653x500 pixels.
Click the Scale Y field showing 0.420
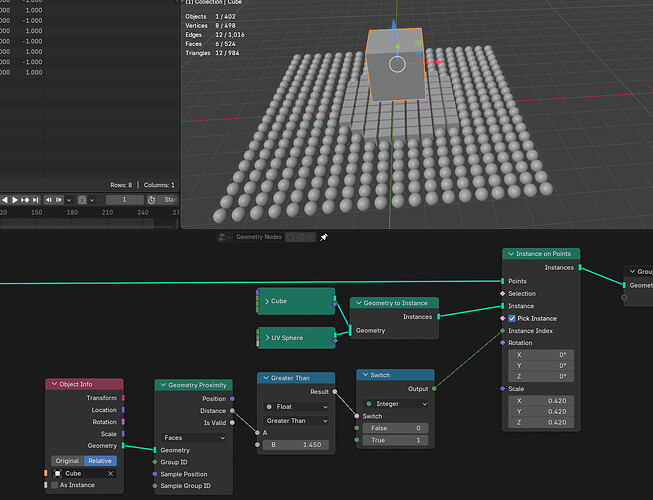pos(541,411)
